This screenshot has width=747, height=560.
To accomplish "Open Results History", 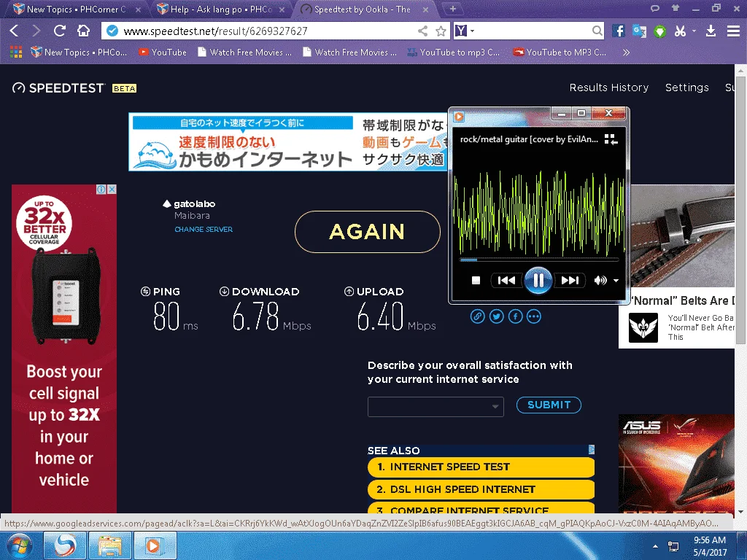I will pos(609,87).
